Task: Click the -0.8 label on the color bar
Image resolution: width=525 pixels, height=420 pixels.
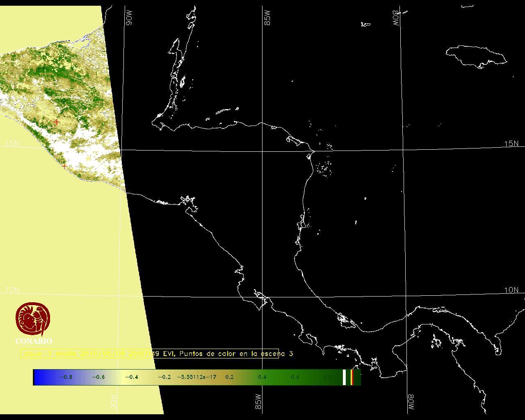Action: (x=66, y=377)
